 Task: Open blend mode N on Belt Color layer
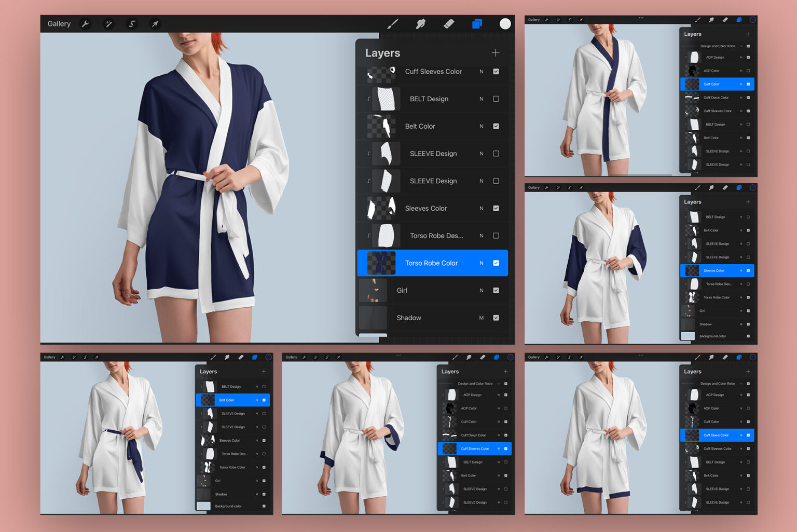click(x=481, y=126)
